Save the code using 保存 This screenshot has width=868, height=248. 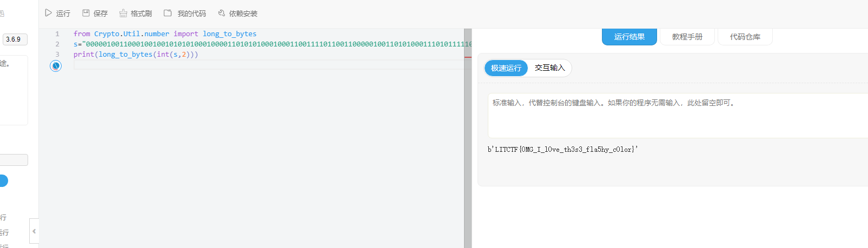coord(95,13)
